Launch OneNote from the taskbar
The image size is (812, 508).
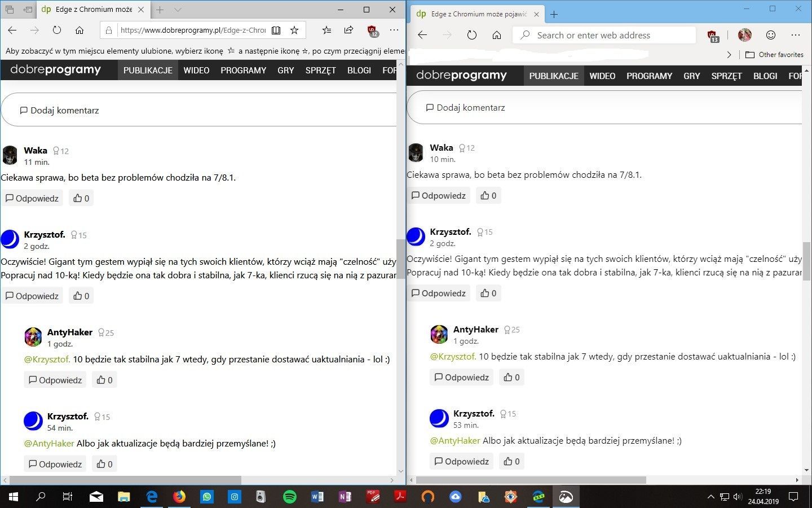tap(345, 497)
